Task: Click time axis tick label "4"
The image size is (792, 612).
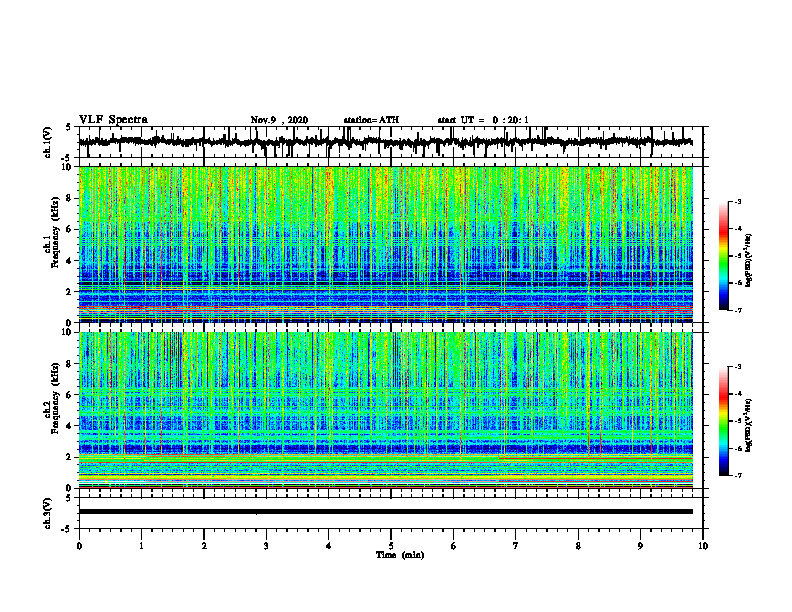Action: 329,546
